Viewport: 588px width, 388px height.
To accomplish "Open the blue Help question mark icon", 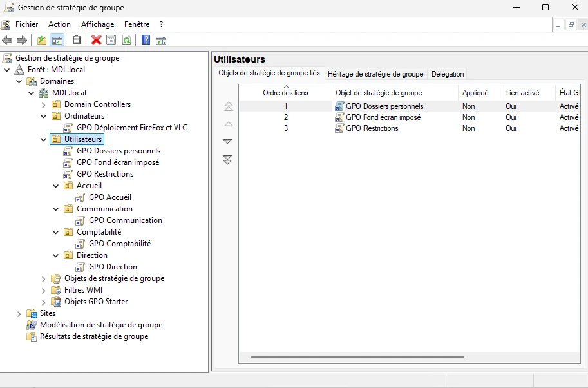I will [x=146, y=40].
